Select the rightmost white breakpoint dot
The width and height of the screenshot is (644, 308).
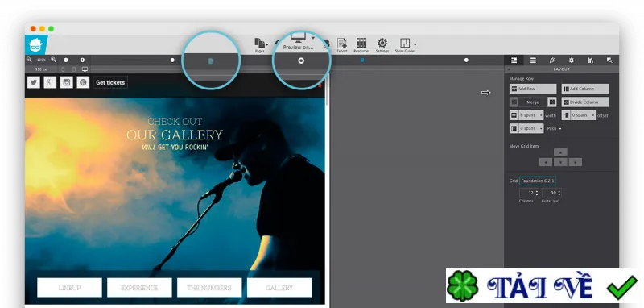[x=466, y=60]
